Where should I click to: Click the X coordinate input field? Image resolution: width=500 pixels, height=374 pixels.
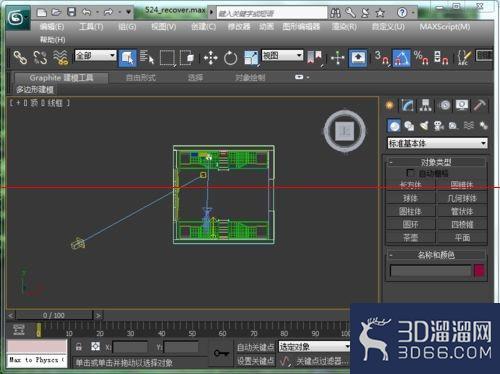[x=130, y=347]
